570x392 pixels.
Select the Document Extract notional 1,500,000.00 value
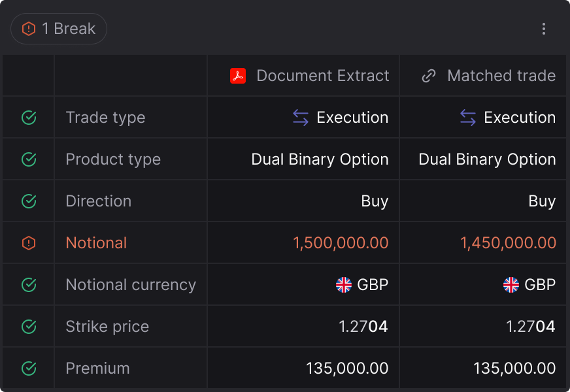341,242
